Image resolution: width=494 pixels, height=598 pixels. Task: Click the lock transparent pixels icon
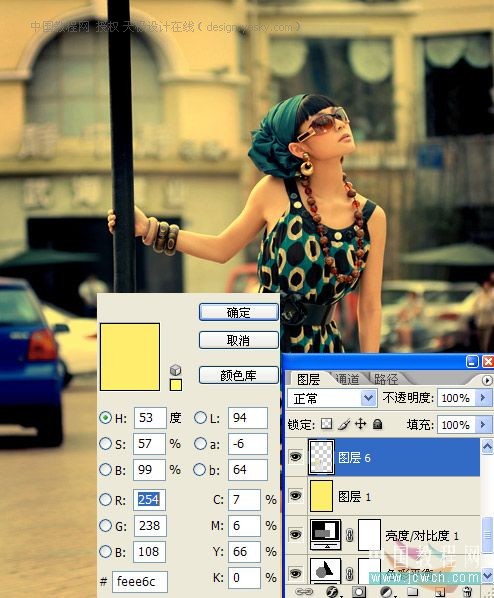click(326, 424)
